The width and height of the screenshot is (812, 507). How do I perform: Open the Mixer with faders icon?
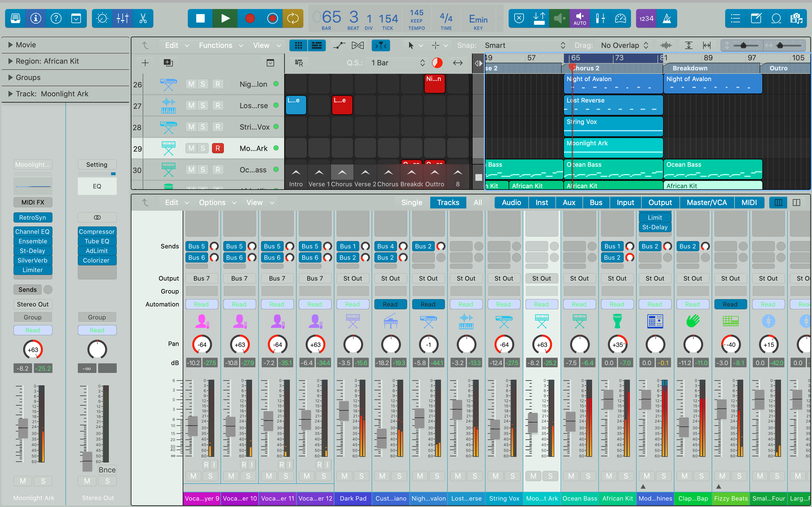click(x=122, y=18)
